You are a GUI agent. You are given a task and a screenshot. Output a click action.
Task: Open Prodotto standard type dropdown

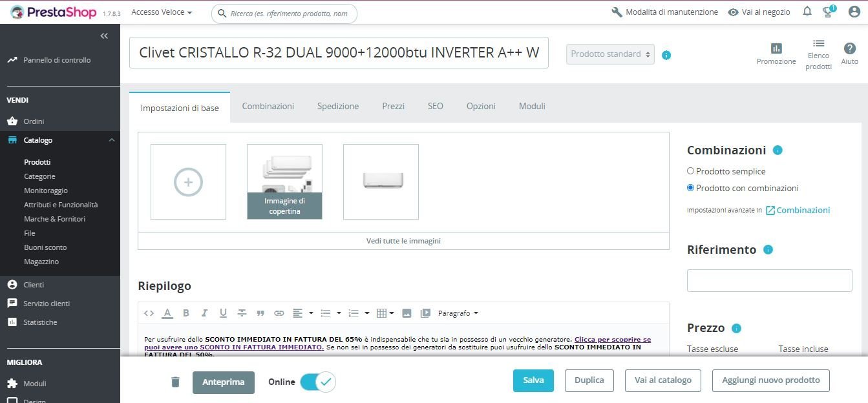click(610, 54)
